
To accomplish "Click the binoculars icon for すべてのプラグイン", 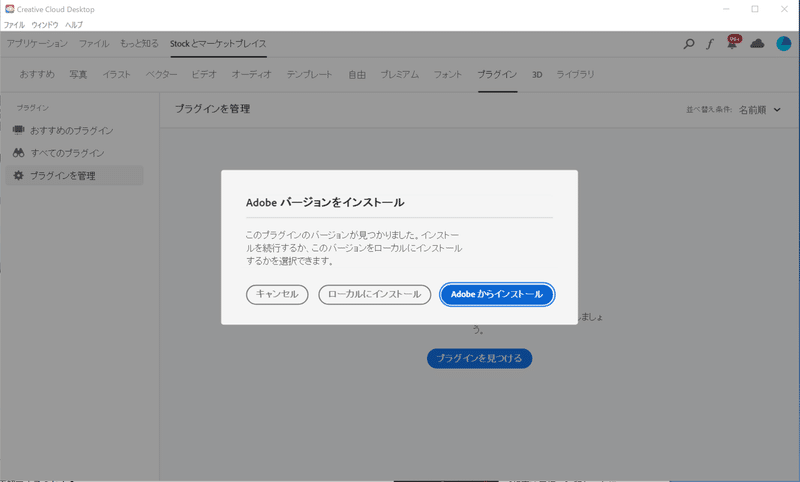I will coord(18,153).
